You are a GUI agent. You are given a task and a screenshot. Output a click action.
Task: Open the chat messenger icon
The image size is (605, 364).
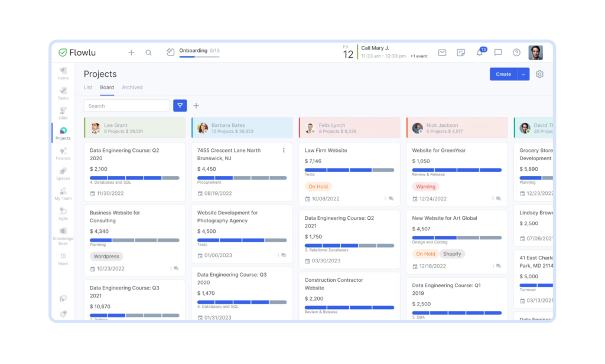tap(497, 53)
